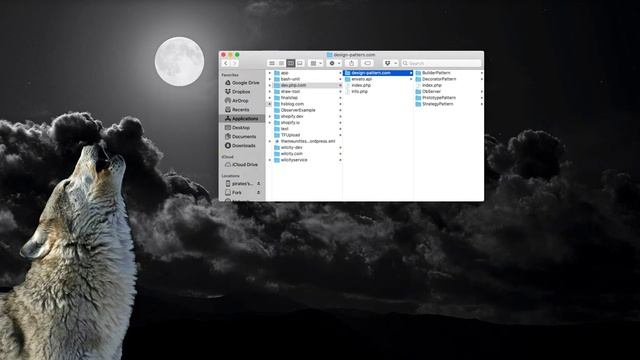640x360 pixels.
Task: Open iCloud Drive in the sidebar
Action: pyautogui.click(x=242, y=164)
